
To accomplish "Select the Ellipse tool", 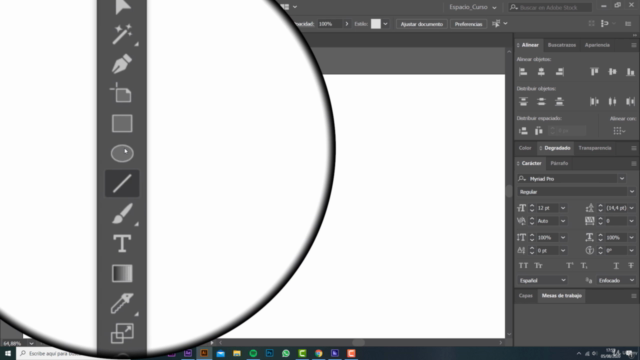I will [122, 153].
